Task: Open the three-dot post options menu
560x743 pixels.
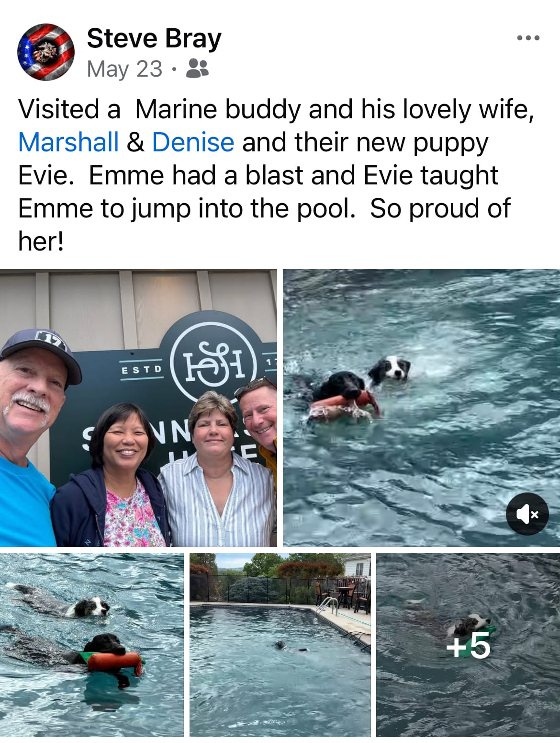Action: pos(528,38)
